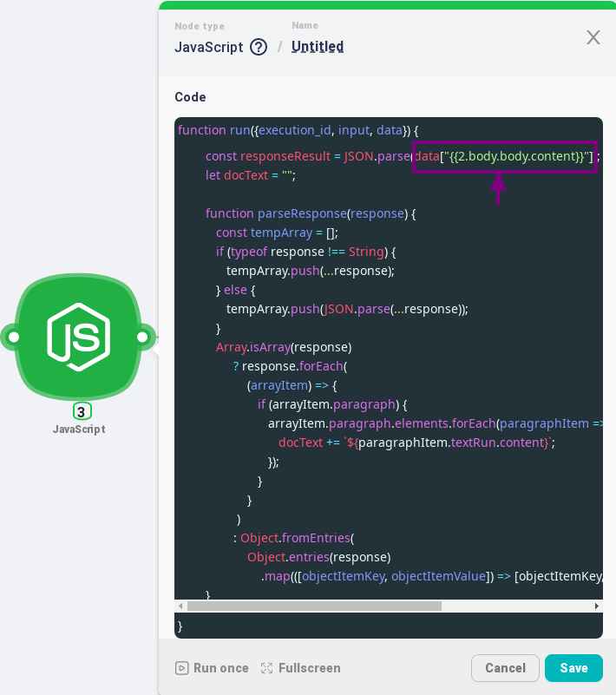Click the Run once play icon
Screen dimensions: 616x695
pos(181,668)
